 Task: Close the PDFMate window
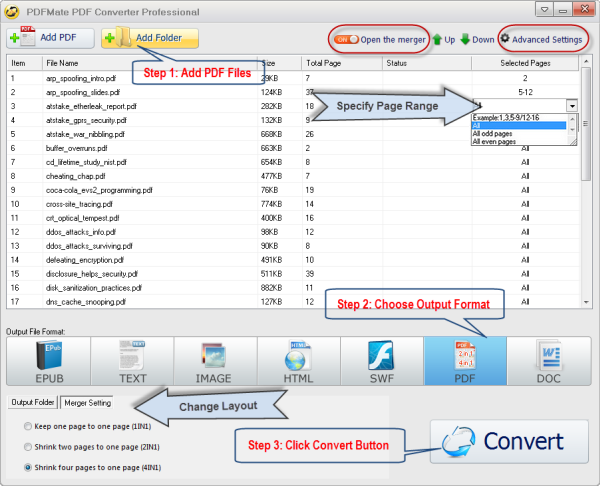[584, 9]
